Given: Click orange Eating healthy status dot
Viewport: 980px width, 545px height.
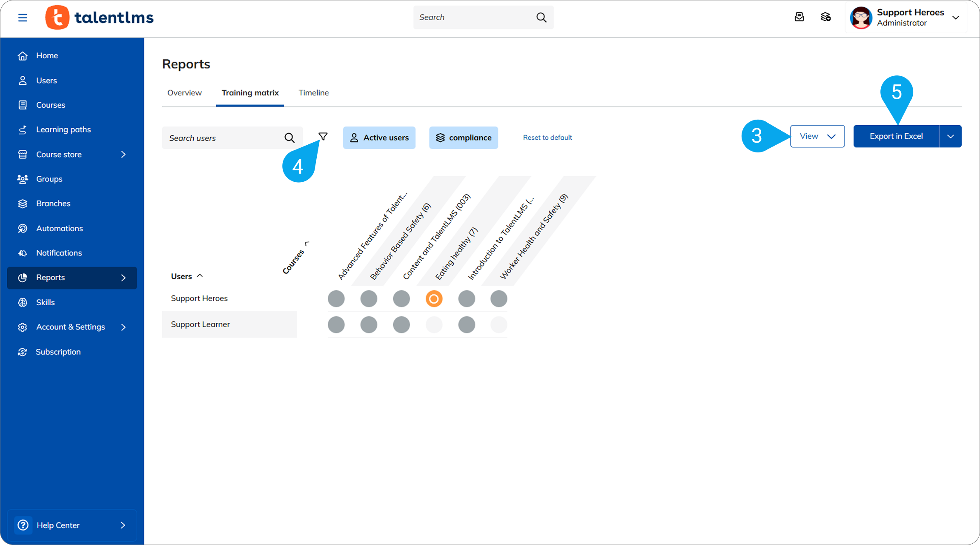Looking at the screenshot, I should [x=434, y=299].
